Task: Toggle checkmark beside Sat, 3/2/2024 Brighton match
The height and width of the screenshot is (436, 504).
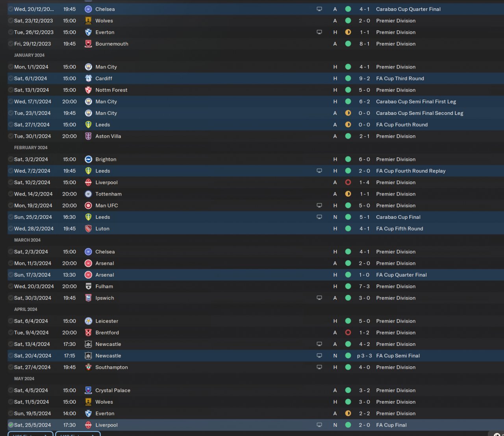Action: 11,159
